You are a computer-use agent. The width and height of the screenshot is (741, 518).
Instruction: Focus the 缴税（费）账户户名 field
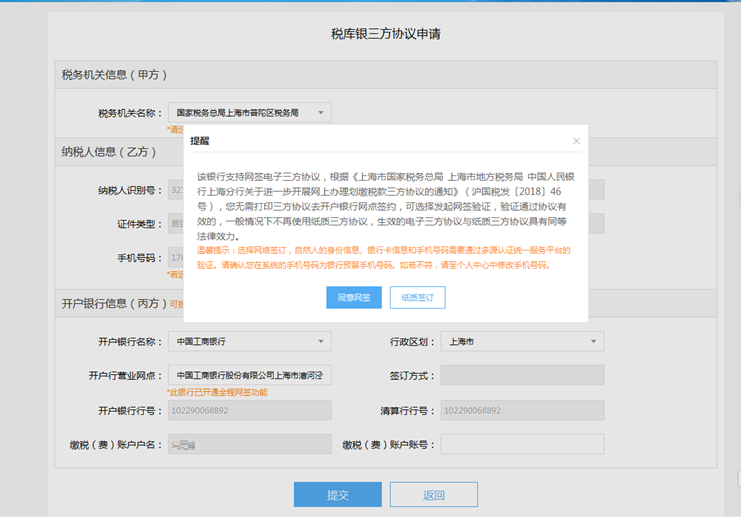(248, 444)
